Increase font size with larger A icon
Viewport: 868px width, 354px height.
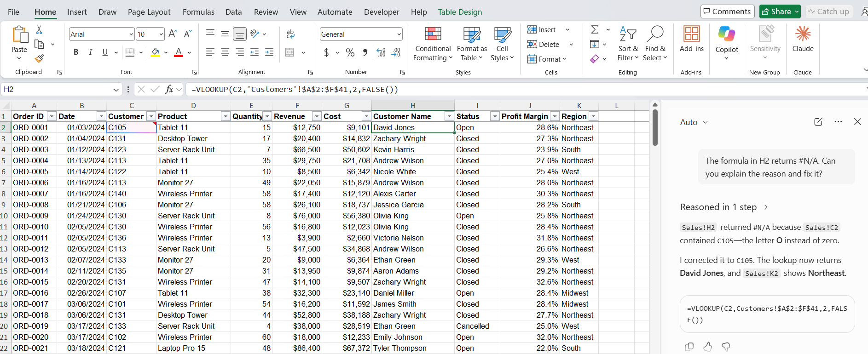(173, 34)
